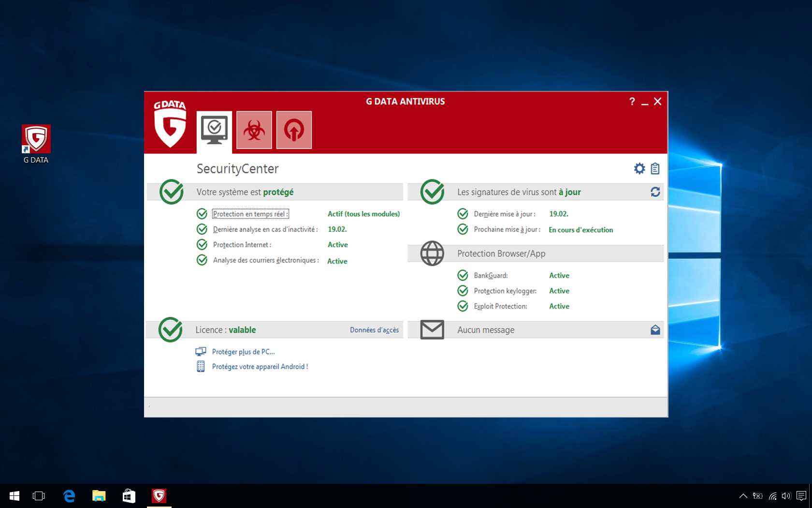
Task: Switch to the update arrow tab
Action: [294, 130]
